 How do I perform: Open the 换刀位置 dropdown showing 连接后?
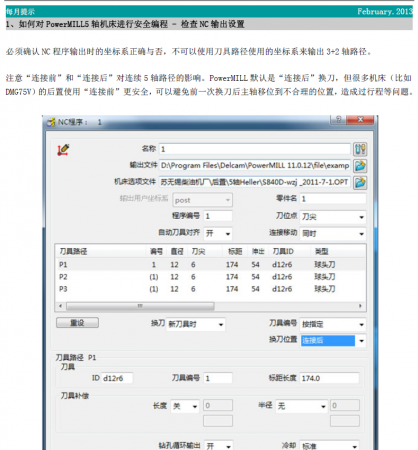click(333, 340)
